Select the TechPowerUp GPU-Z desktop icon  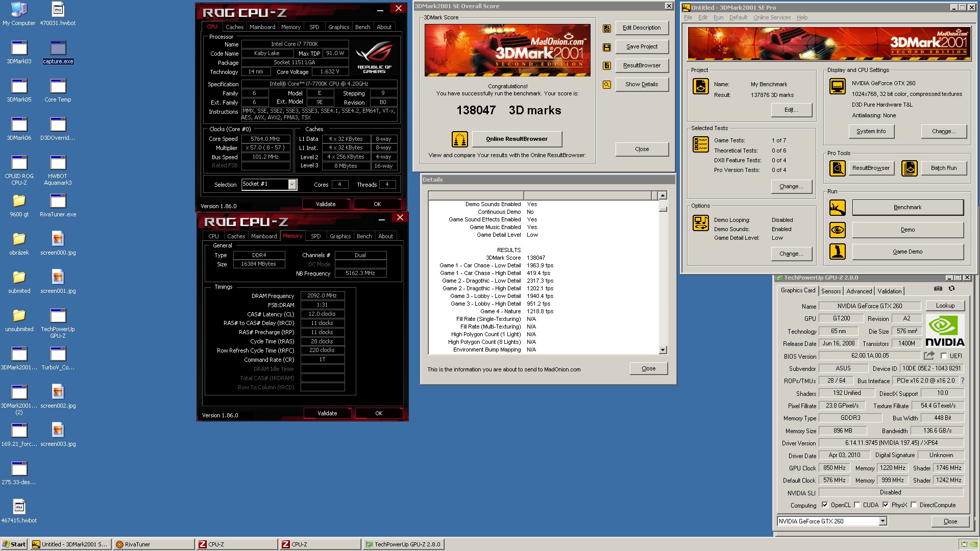(58, 323)
